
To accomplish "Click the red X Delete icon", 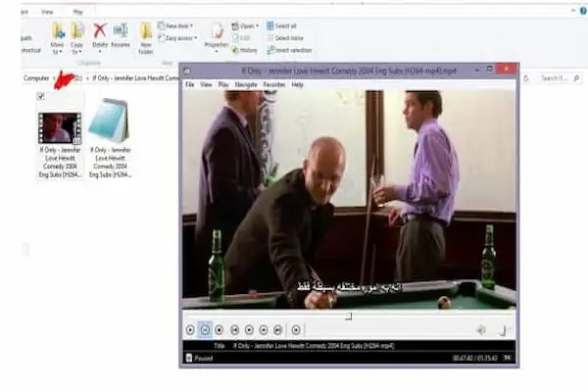I will (100, 30).
